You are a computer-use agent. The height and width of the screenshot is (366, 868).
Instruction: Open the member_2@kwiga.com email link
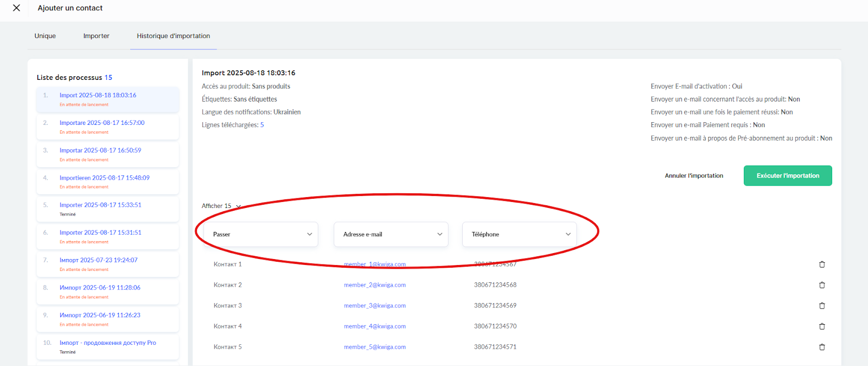click(374, 285)
